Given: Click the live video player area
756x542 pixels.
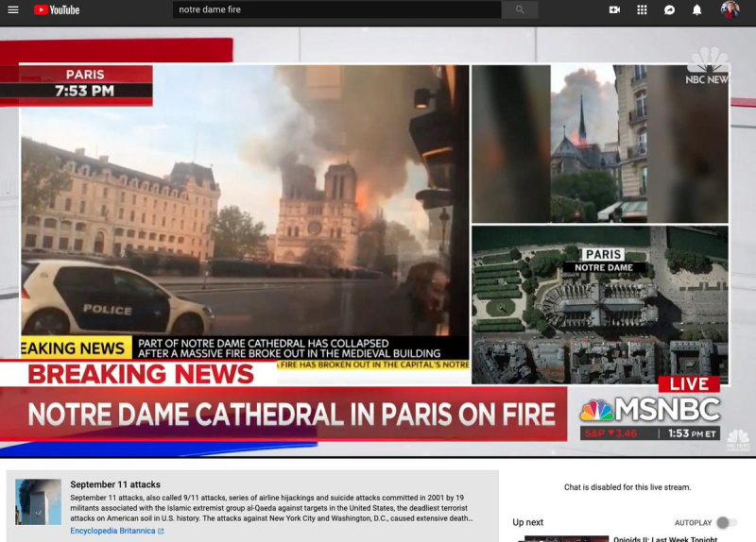Looking at the screenshot, I should (378, 242).
